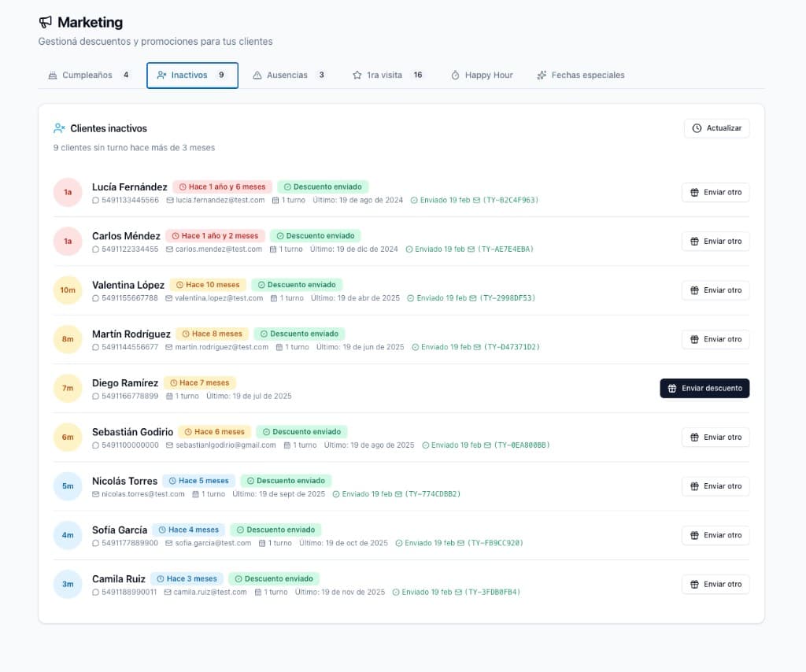Click Enviar otro for Lucía Fernández

point(715,192)
